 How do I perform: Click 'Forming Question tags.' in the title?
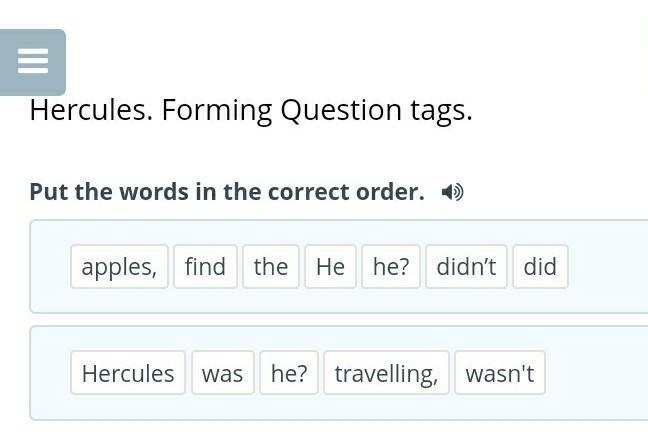click(317, 110)
